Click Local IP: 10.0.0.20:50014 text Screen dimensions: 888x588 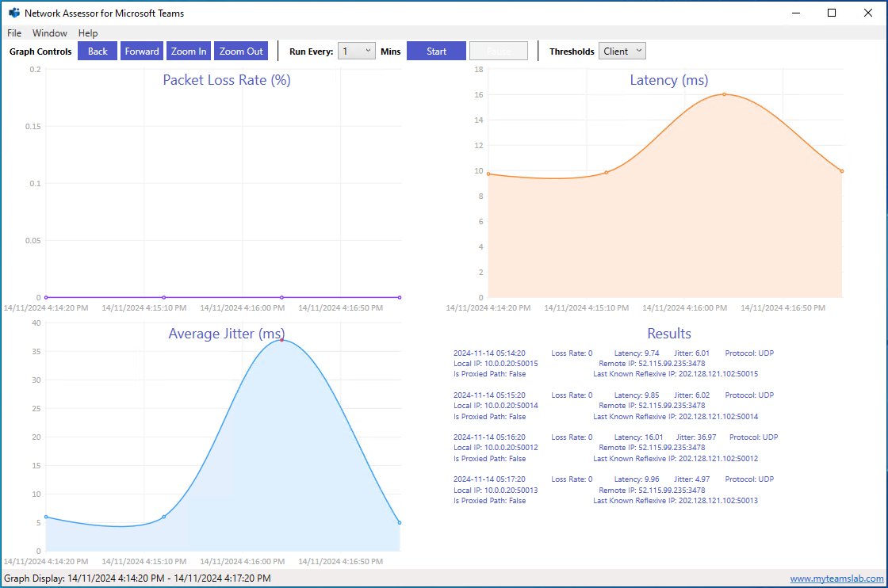pos(496,405)
